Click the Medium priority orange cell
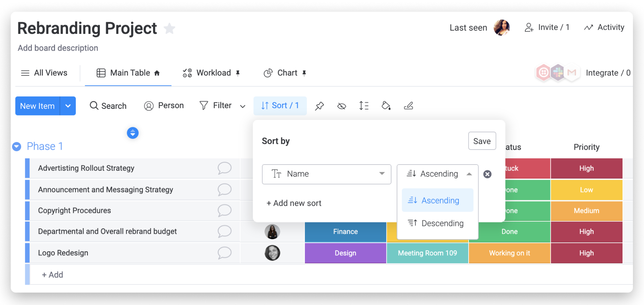The image size is (644, 305). (586, 211)
